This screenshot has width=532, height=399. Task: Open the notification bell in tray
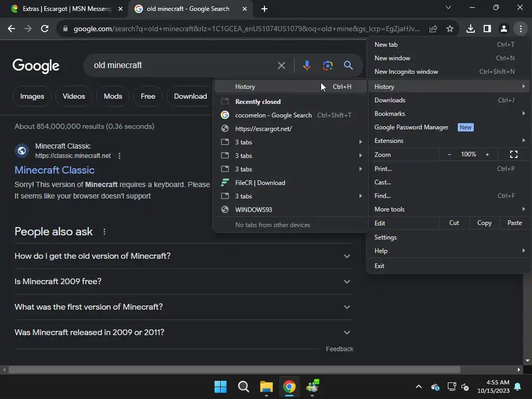click(x=518, y=387)
